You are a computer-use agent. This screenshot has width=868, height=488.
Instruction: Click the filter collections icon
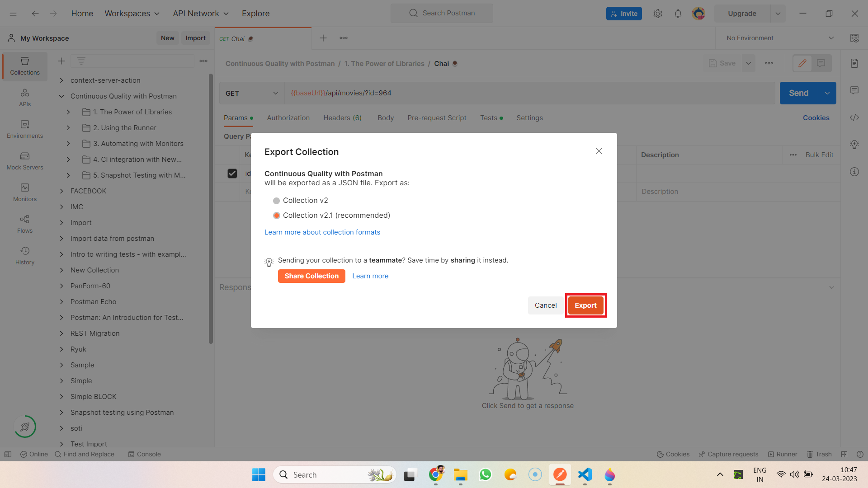click(x=81, y=61)
